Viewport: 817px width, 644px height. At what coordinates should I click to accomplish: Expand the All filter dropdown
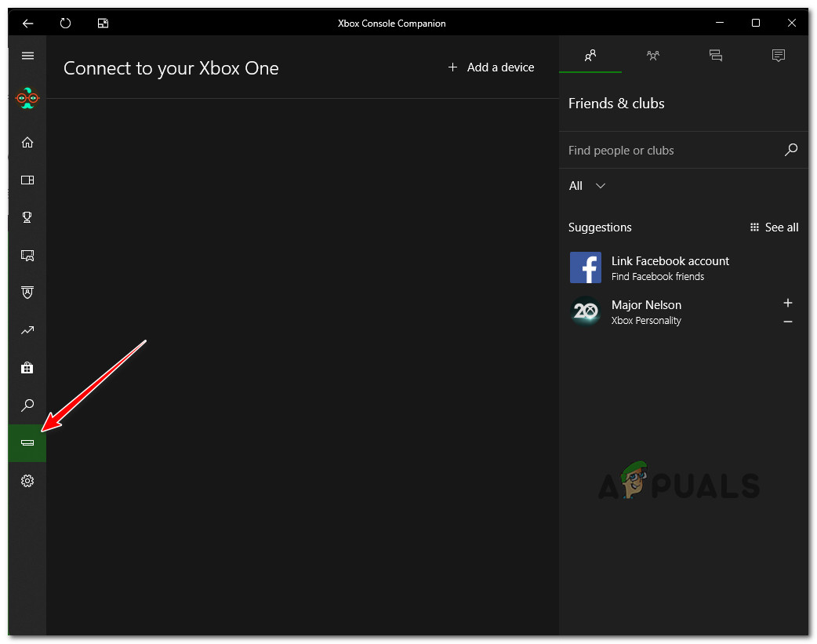[587, 186]
